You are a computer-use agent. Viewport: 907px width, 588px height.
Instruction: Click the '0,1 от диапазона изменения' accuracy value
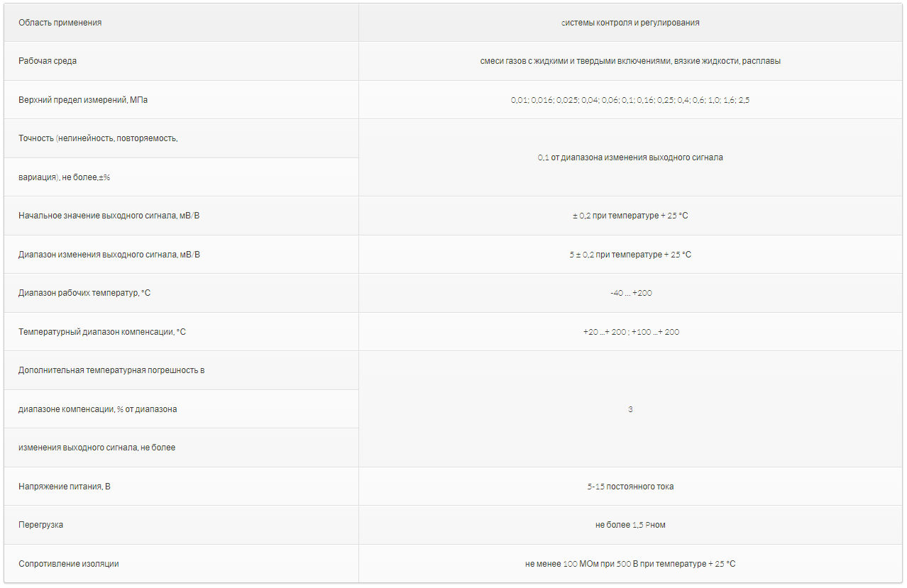630,157
